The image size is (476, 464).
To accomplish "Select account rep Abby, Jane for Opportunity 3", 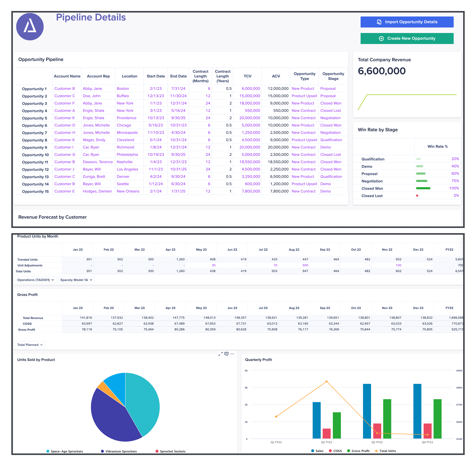I will pyautogui.click(x=92, y=103).
